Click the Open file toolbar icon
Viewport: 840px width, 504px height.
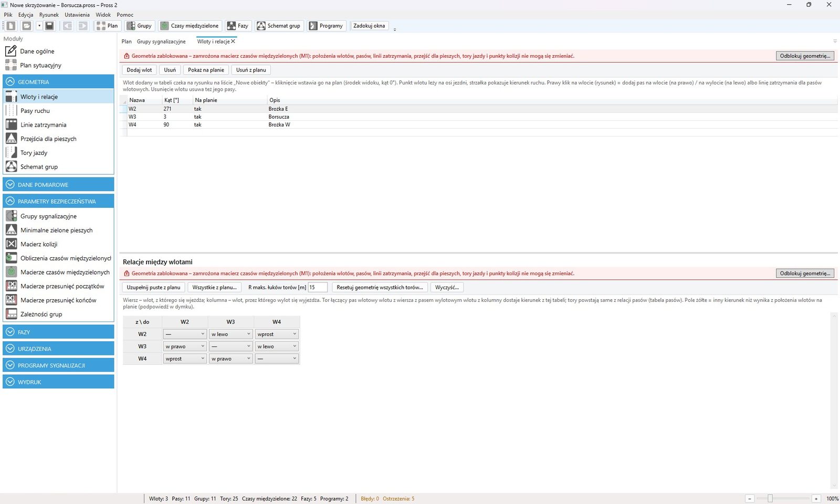[26, 26]
